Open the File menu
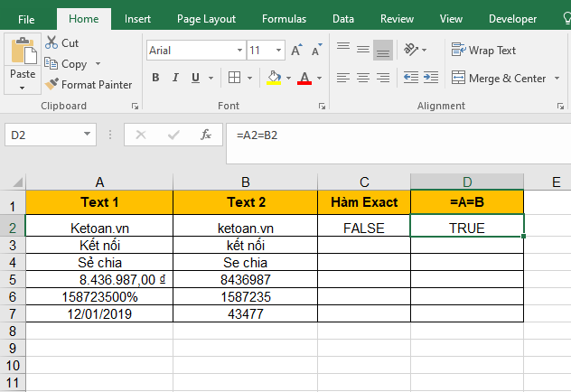Image resolution: width=571 pixels, height=392 pixels. click(x=27, y=18)
